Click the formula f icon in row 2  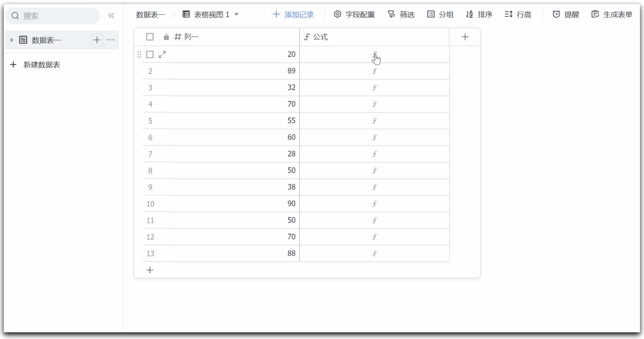(x=374, y=71)
